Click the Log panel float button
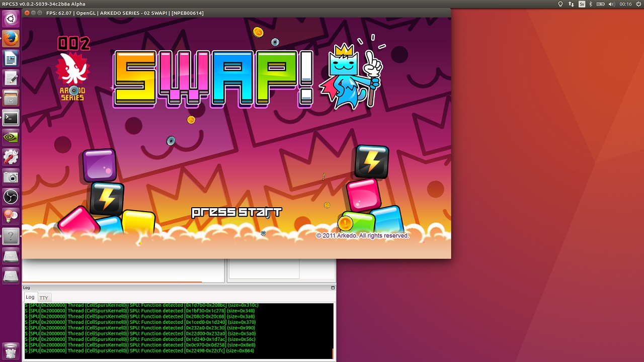644x362 pixels. (x=333, y=288)
